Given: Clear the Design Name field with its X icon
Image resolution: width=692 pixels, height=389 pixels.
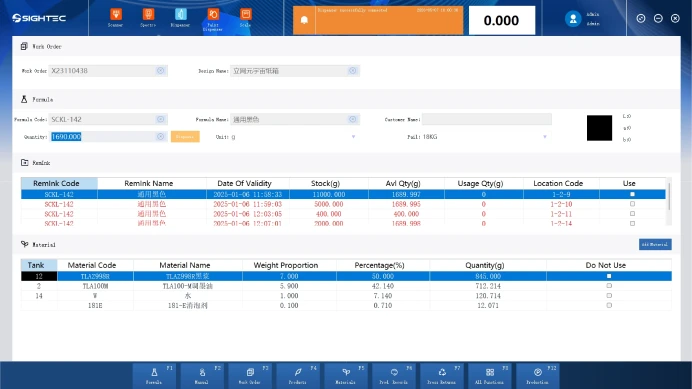Looking at the screenshot, I should pos(353,71).
